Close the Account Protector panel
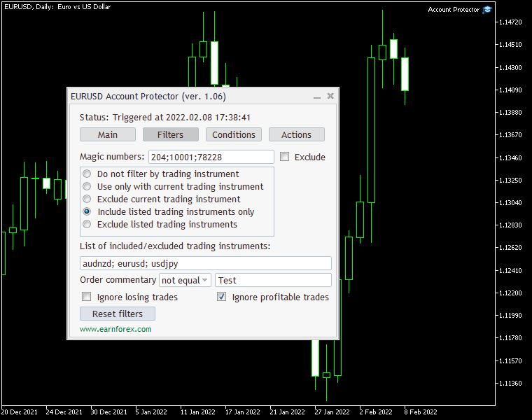The height and width of the screenshot is (420, 532). point(330,96)
